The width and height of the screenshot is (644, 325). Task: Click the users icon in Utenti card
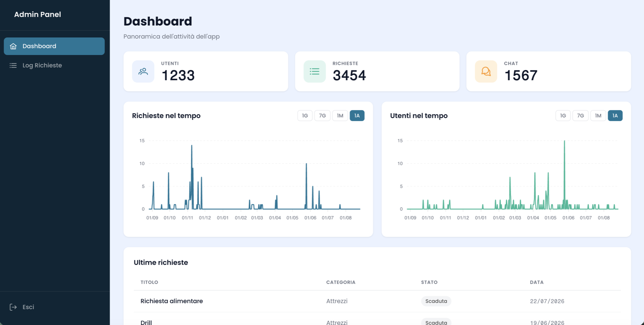click(x=143, y=71)
